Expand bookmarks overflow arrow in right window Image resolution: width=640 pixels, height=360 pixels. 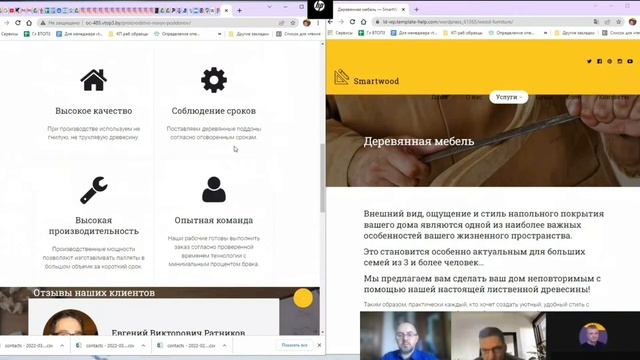point(545,33)
